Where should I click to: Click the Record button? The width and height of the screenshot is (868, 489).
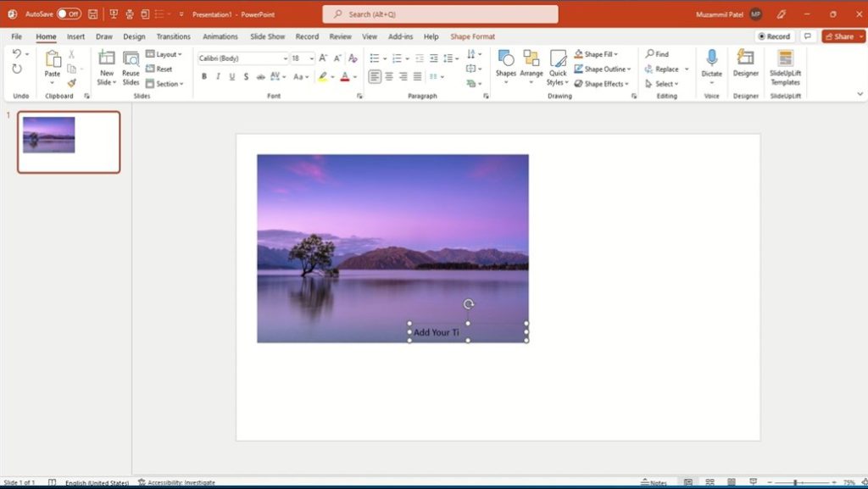[x=775, y=36]
